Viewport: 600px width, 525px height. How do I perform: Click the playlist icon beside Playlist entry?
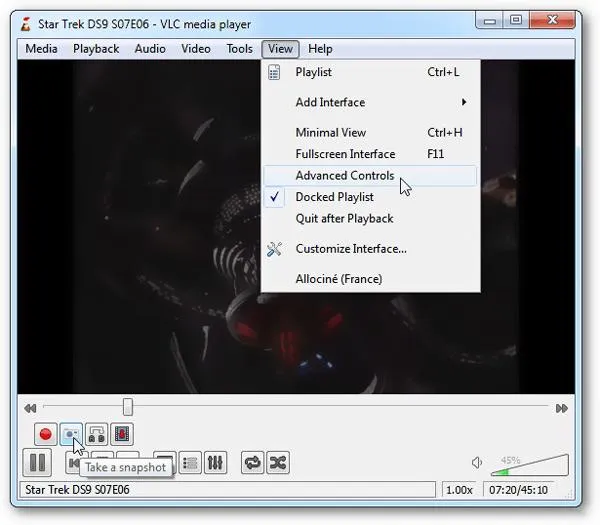[x=274, y=72]
